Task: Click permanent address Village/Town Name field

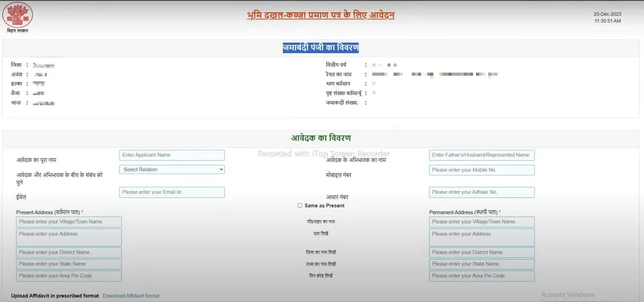Action: pos(481,221)
